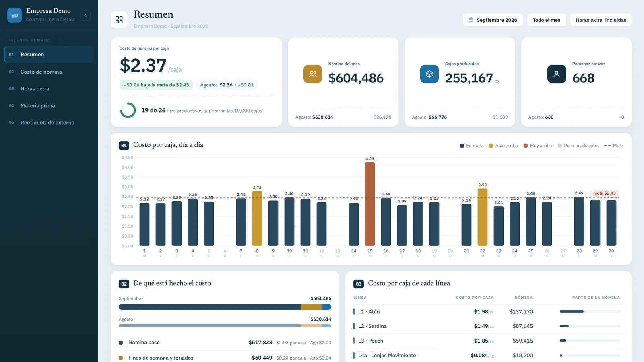
Task: Open the Septiembre 2026 month picker
Action: [x=493, y=20]
